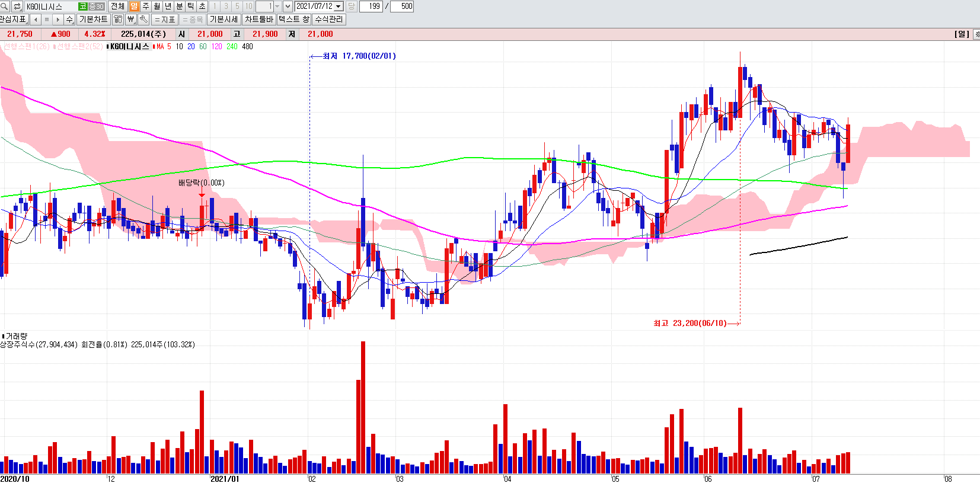Click the blue MA 20 legend label
980x483 pixels.
[191, 46]
